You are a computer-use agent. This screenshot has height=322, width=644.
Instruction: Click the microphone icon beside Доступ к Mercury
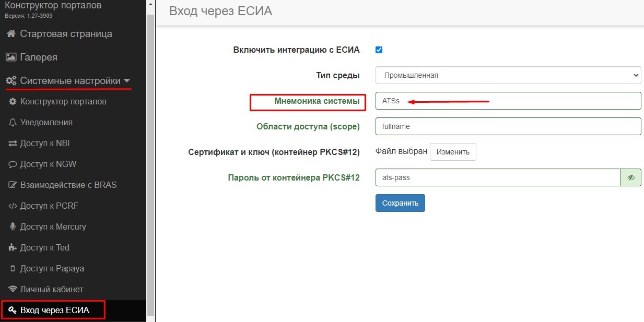[x=13, y=227]
